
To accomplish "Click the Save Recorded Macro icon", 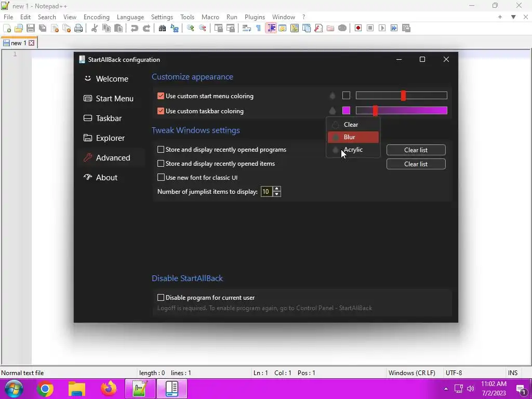I will coord(406,28).
